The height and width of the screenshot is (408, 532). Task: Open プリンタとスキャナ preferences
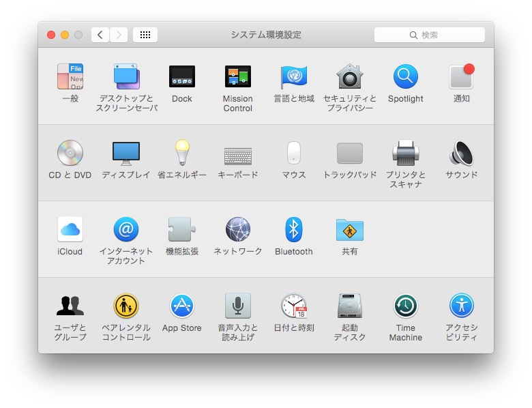click(x=405, y=152)
